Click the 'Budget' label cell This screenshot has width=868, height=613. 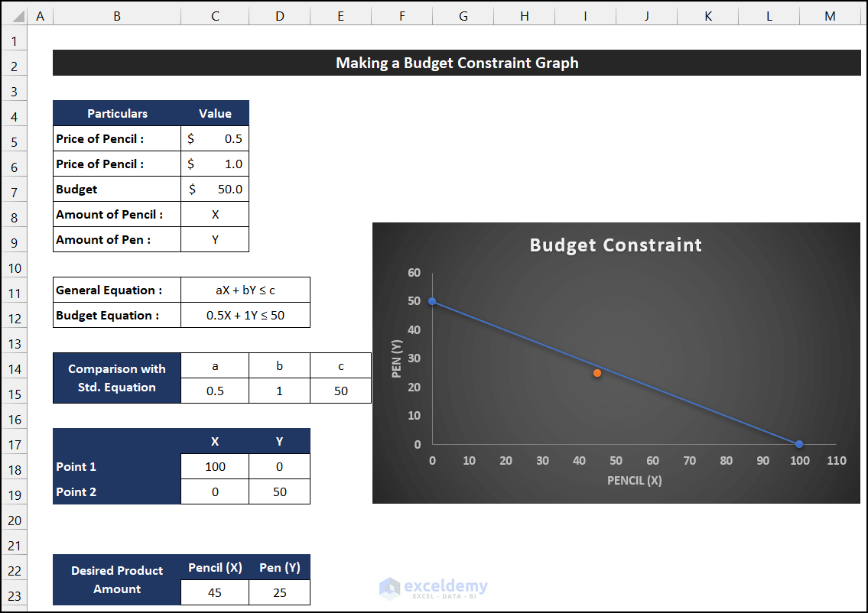pyautogui.click(x=117, y=190)
